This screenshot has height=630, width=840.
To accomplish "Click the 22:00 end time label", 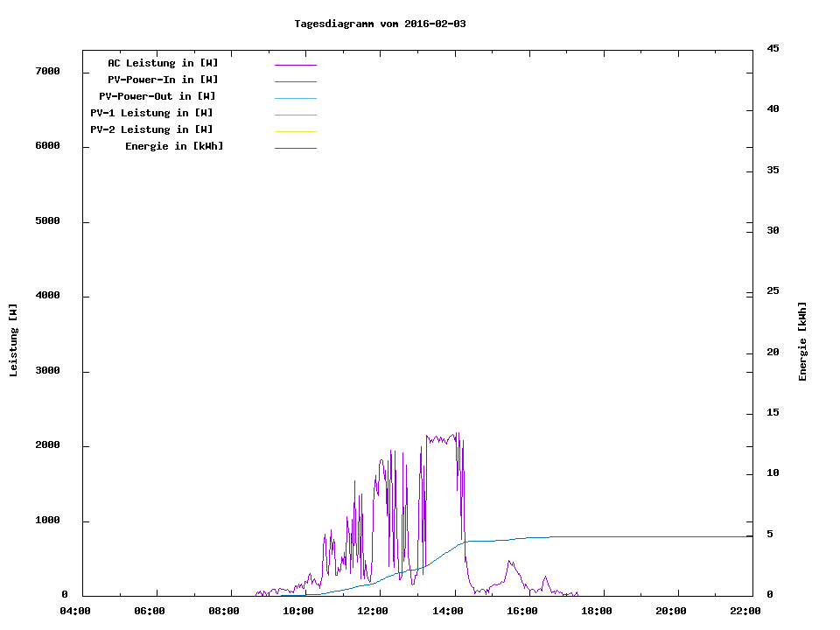I will (745, 612).
